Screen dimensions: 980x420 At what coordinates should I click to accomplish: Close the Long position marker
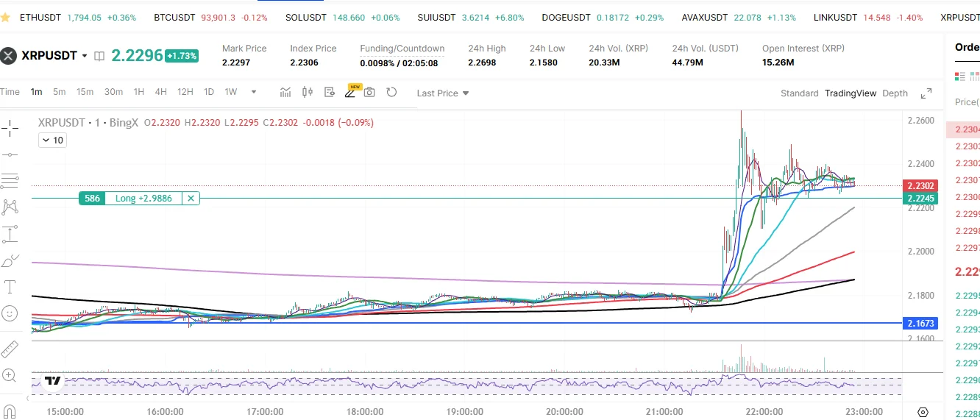[x=191, y=198]
